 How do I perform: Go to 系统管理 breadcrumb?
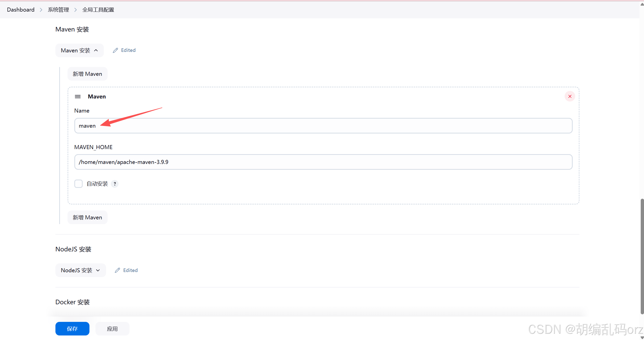click(58, 10)
